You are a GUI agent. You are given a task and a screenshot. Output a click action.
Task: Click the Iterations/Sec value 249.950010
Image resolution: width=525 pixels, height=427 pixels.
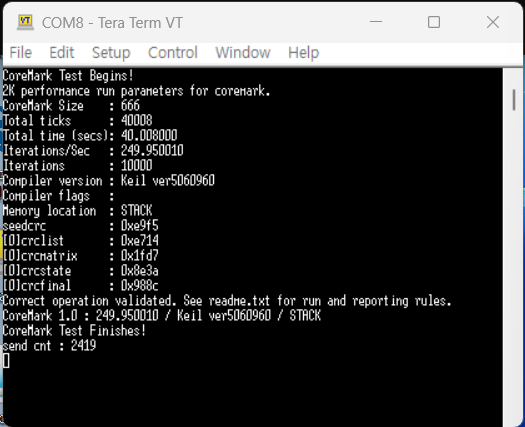(x=152, y=150)
